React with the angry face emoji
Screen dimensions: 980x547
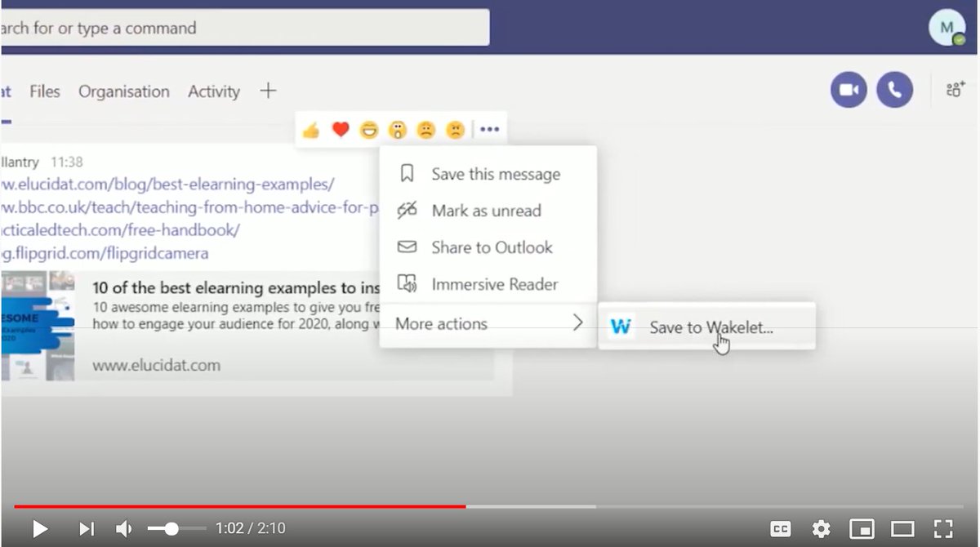point(455,129)
